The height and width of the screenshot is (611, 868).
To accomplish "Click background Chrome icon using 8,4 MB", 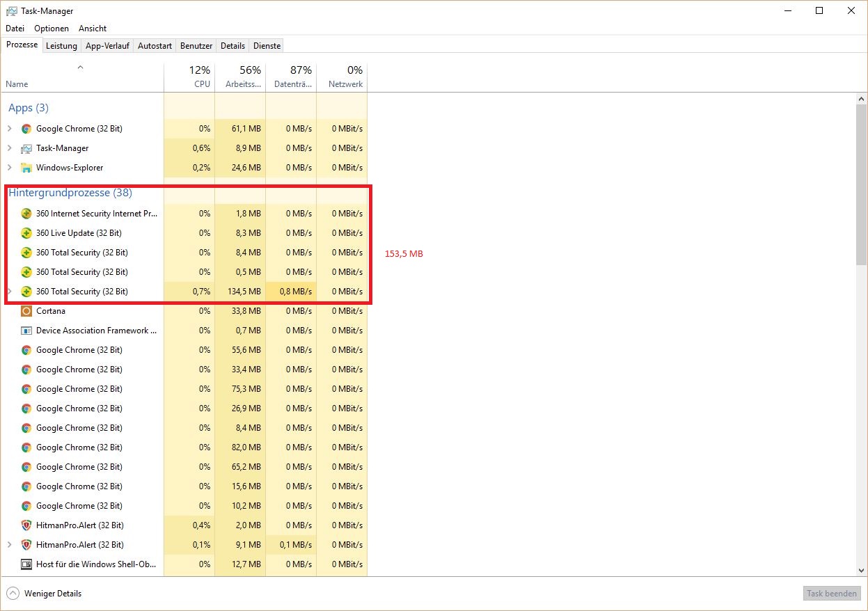I will tap(26, 428).
